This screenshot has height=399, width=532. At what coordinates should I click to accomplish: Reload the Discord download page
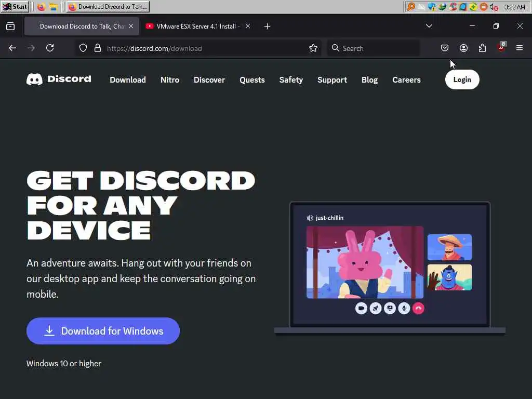50,48
